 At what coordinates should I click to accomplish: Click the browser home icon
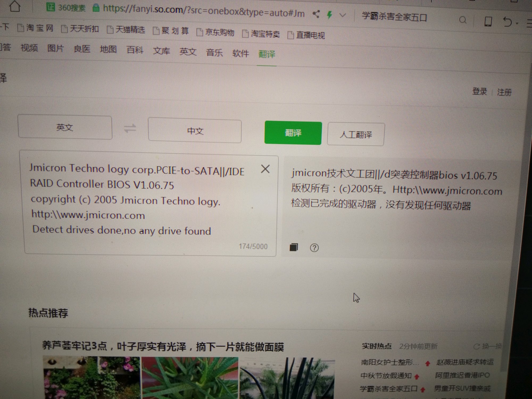pos(15,6)
